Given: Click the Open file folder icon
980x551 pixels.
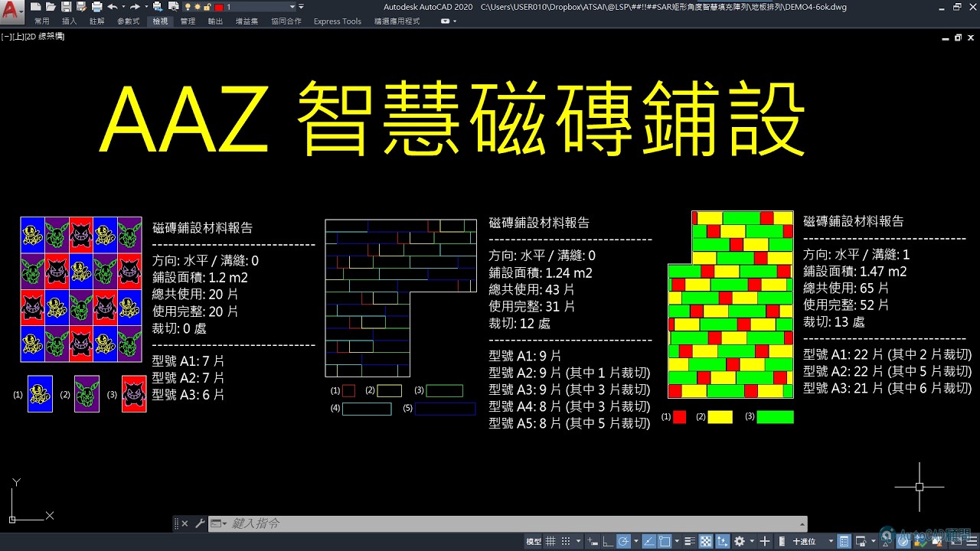Looking at the screenshot, I should point(51,6).
